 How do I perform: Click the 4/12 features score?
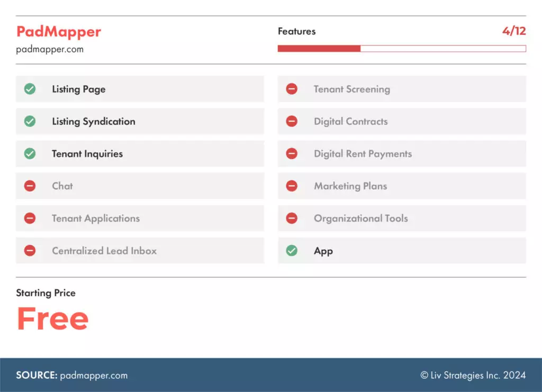click(x=513, y=31)
